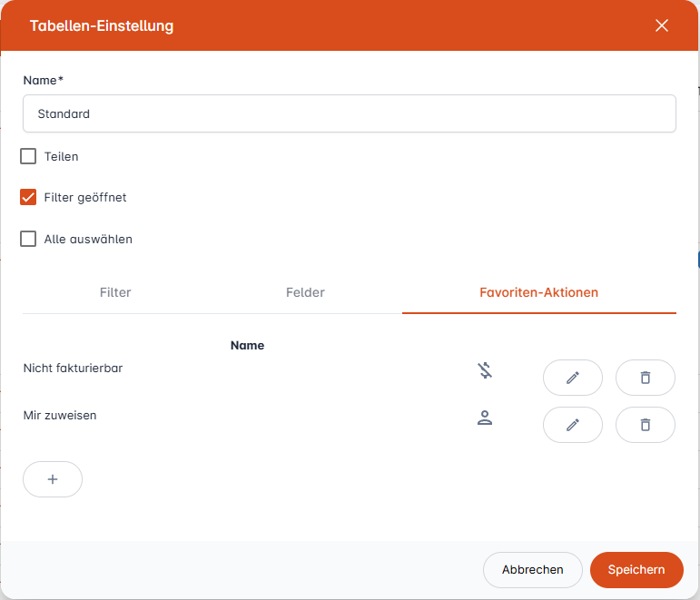Screen dimensions: 700x600
Task: Click the person icon for Mir zuweisen
Action: [485, 418]
